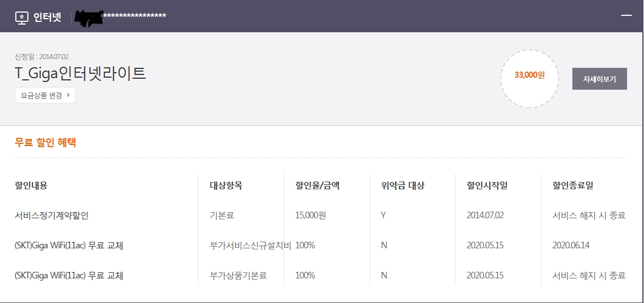This screenshot has width=644, height=303.
Task: Click the 할인내용 column header
Action: (x=31, y=185)
